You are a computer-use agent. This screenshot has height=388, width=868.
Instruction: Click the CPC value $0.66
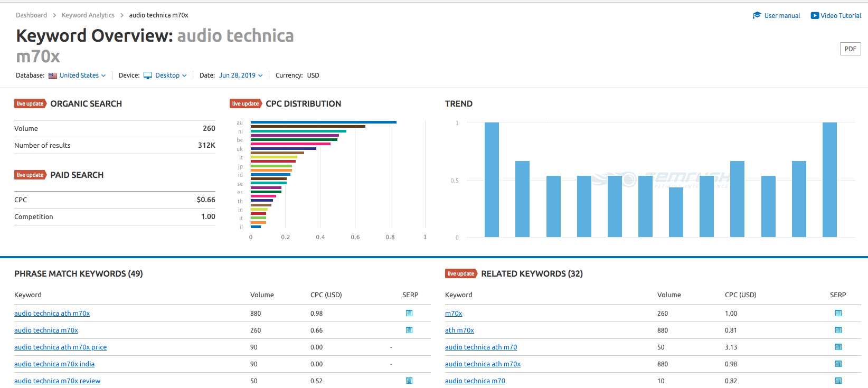point(206,200)
